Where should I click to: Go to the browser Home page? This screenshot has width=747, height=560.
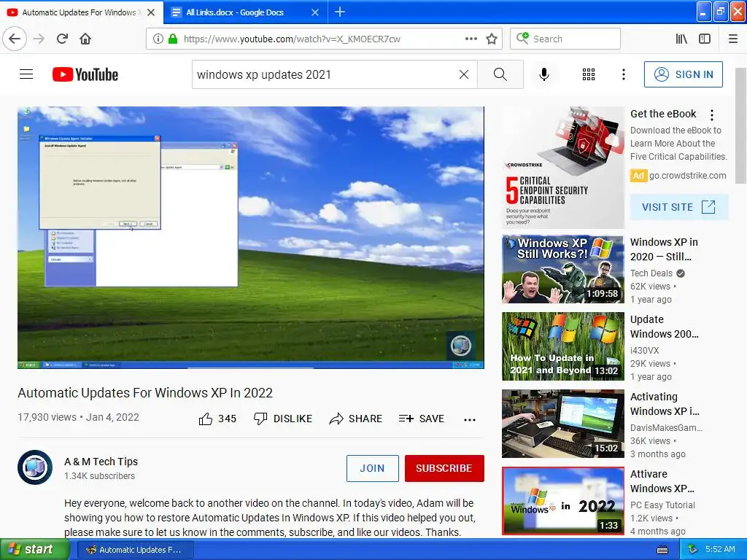pyautogui.click(x=85, y=39)
